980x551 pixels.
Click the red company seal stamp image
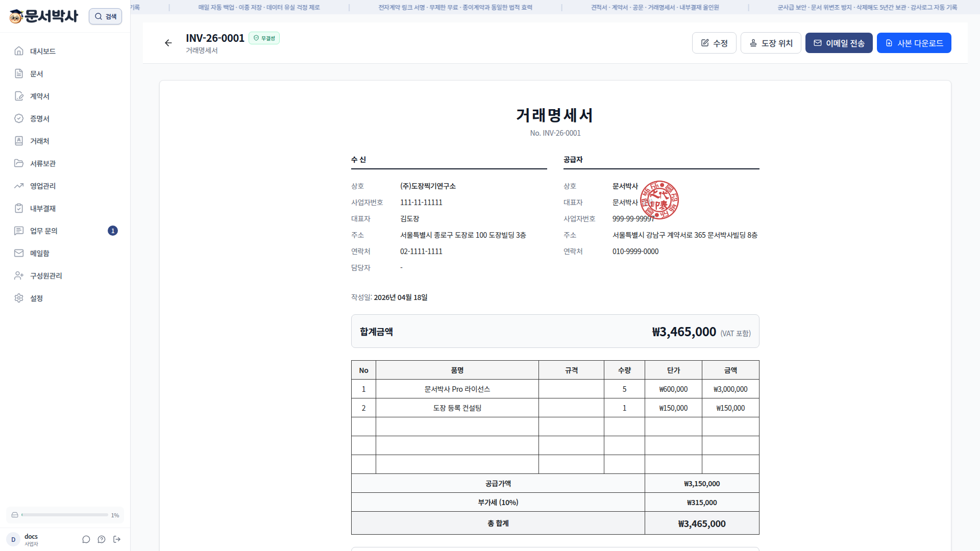point(659,200)
